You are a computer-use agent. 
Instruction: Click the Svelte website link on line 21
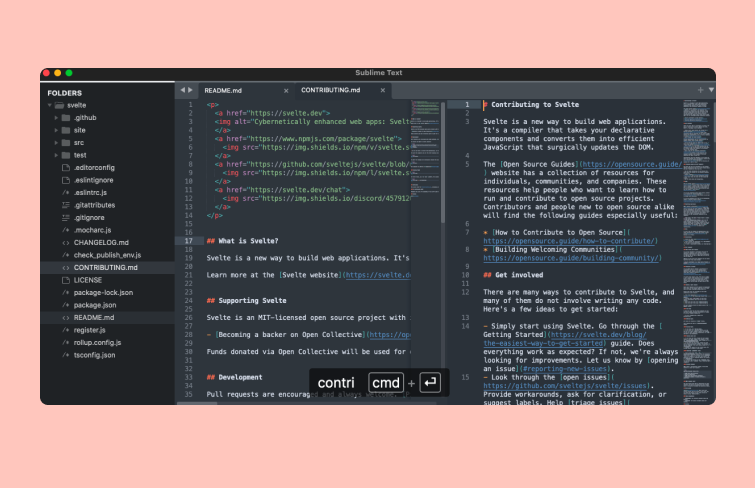click(378, 275)
